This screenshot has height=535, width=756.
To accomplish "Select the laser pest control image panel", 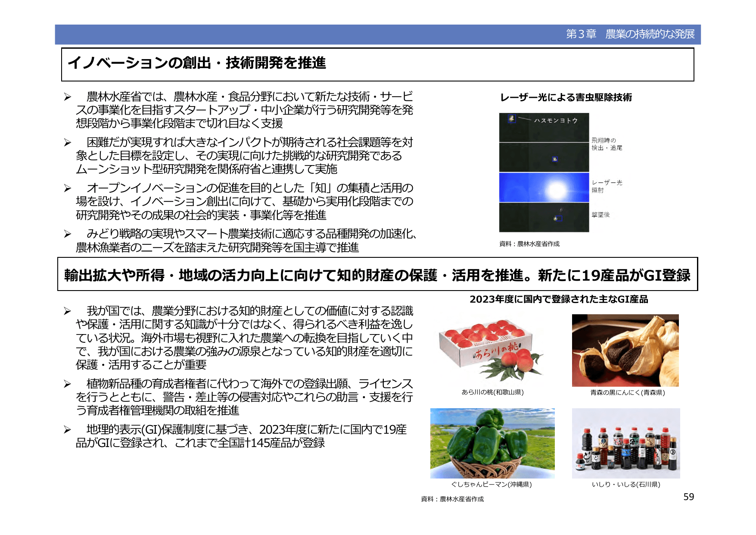I will (545, 172).
